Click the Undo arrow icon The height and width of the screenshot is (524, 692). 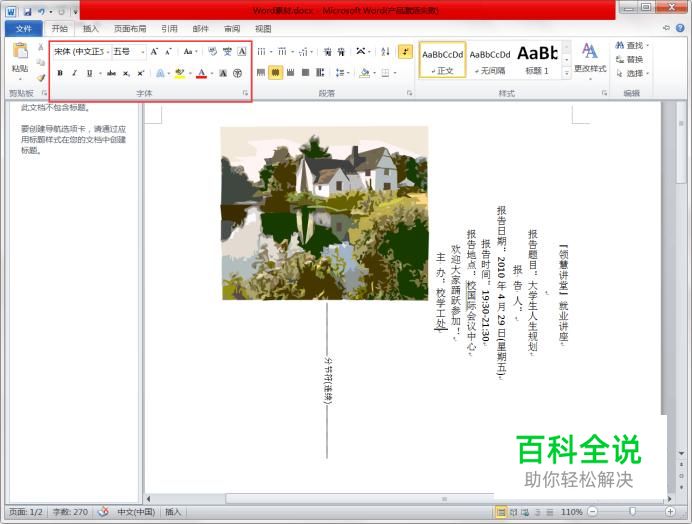click(41, 11)
